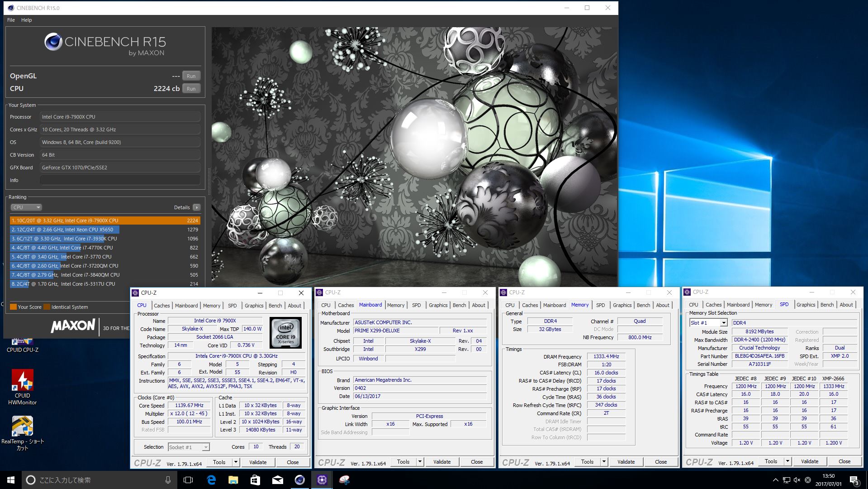Click the MAXON logo in Cinebench

tap(73, 326)
